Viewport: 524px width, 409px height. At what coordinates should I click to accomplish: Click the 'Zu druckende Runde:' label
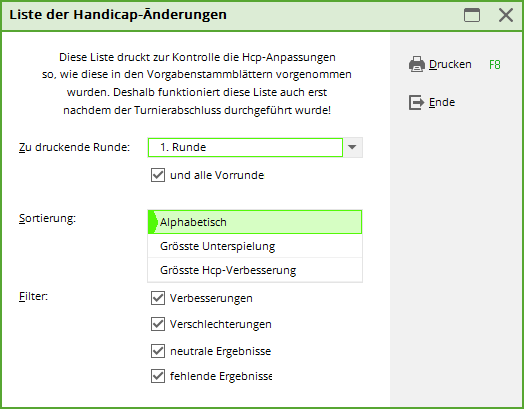pyautogui.click(x=74, y=147)
